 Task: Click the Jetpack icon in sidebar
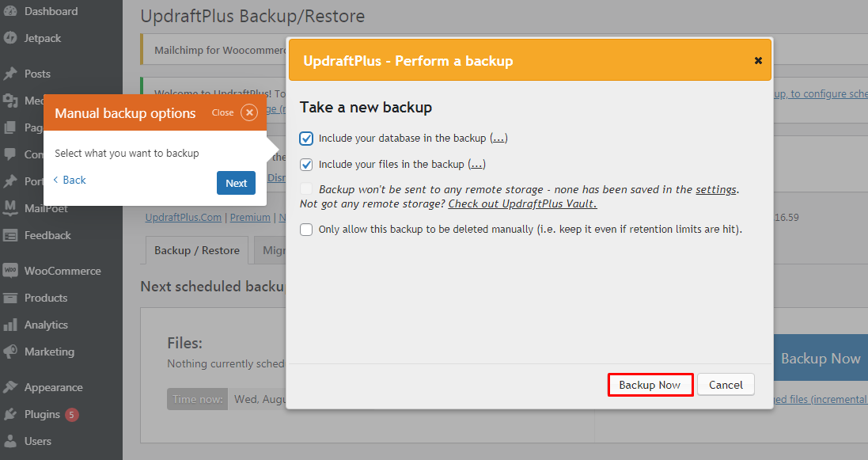[10, 38]
